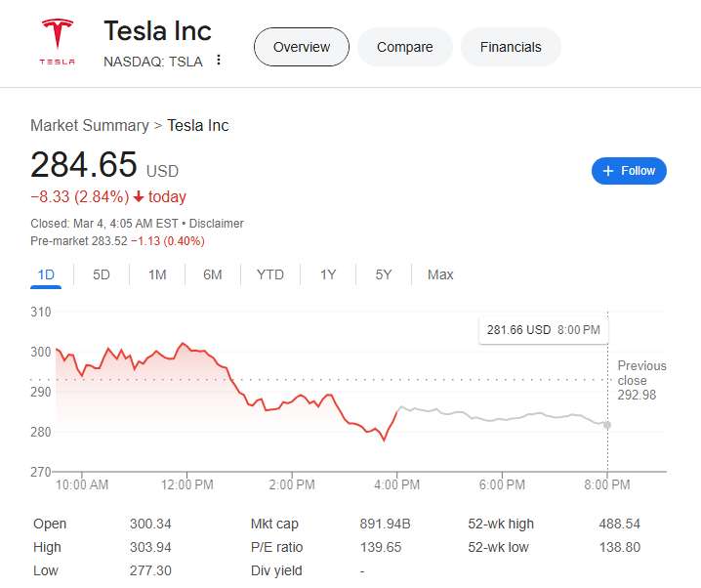
Task: Open the Disclaimer link
Action: 216,224
